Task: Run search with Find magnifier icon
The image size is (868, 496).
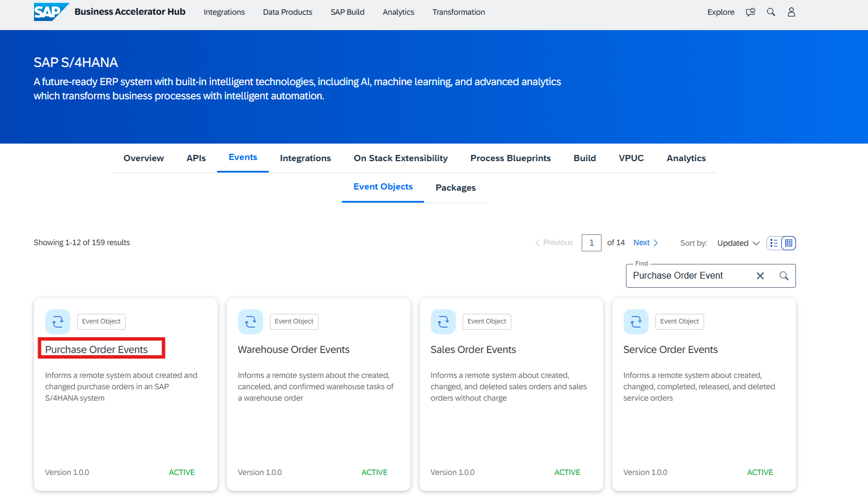Action: [x=784, y=276]
